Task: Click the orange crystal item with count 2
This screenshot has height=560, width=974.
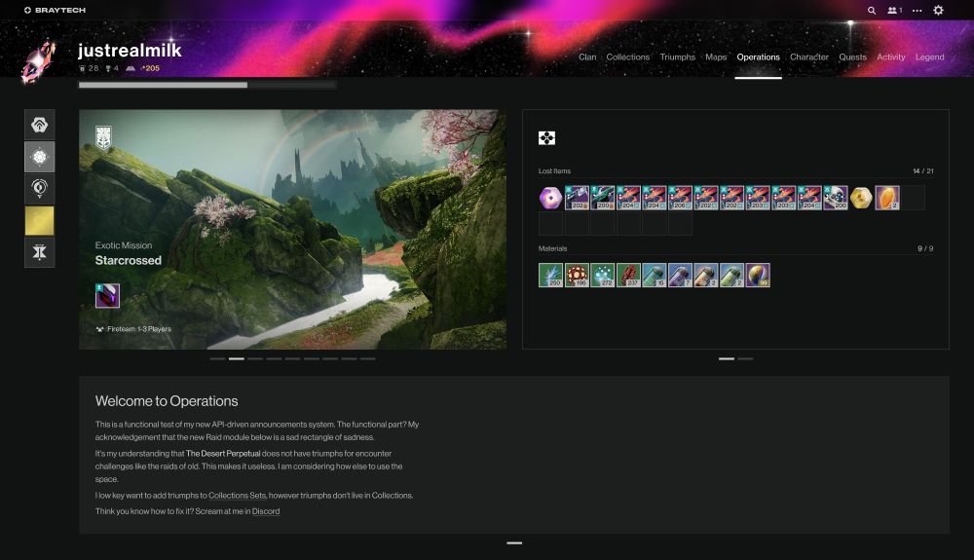Action: point(887,198)
